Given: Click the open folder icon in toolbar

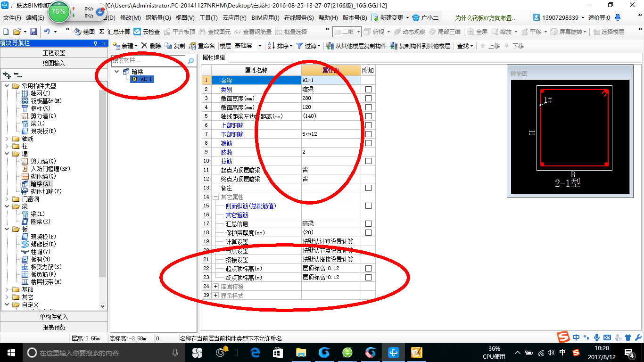Looking at the screenshot, I should tap(17, 32).
